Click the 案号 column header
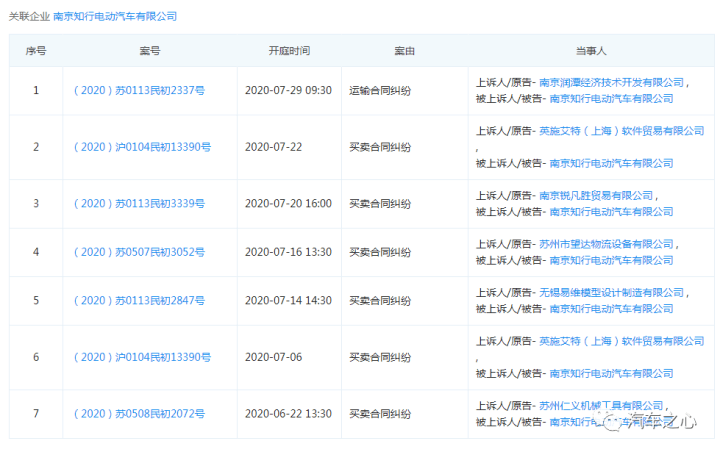Viewport: 720px width, 452px height. tap(150, 51)
